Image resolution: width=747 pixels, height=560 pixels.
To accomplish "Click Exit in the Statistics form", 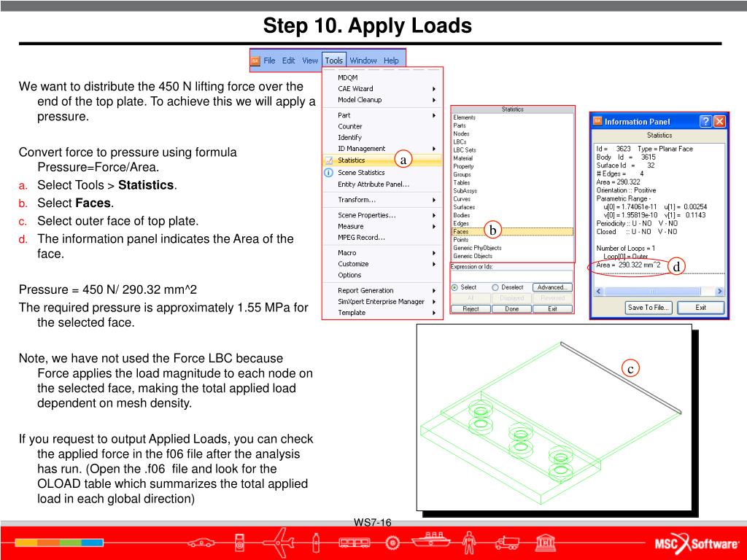I will point(553,308).
